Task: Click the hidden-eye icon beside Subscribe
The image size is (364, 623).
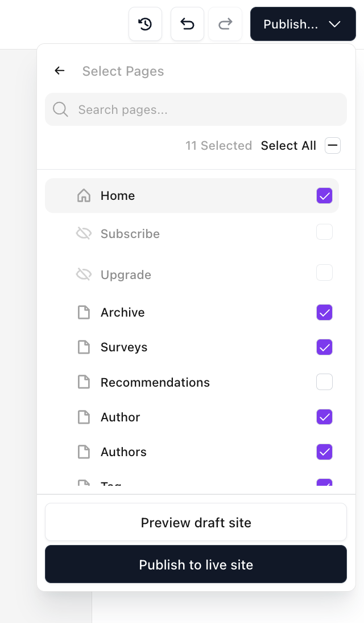Action: pos(84,233)
